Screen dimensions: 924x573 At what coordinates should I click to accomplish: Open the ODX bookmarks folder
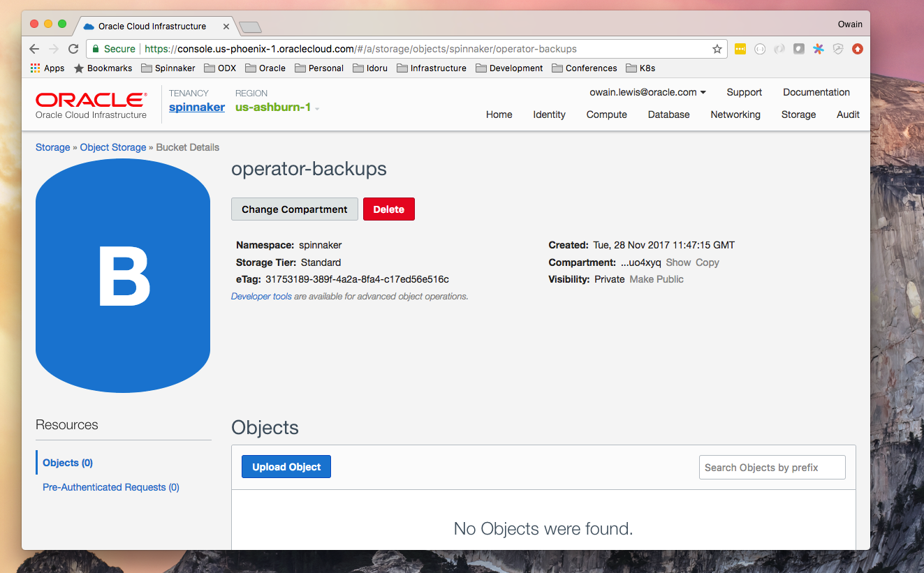[220, 68]
